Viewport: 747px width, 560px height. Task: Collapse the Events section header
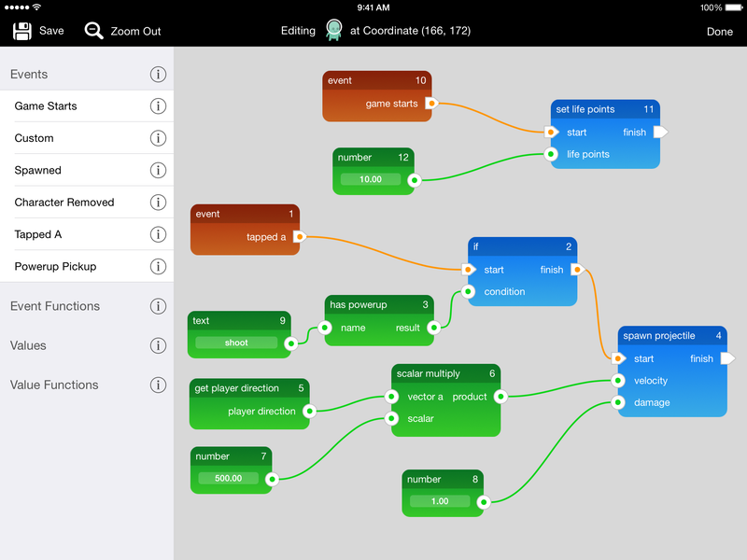click(87, 75)
